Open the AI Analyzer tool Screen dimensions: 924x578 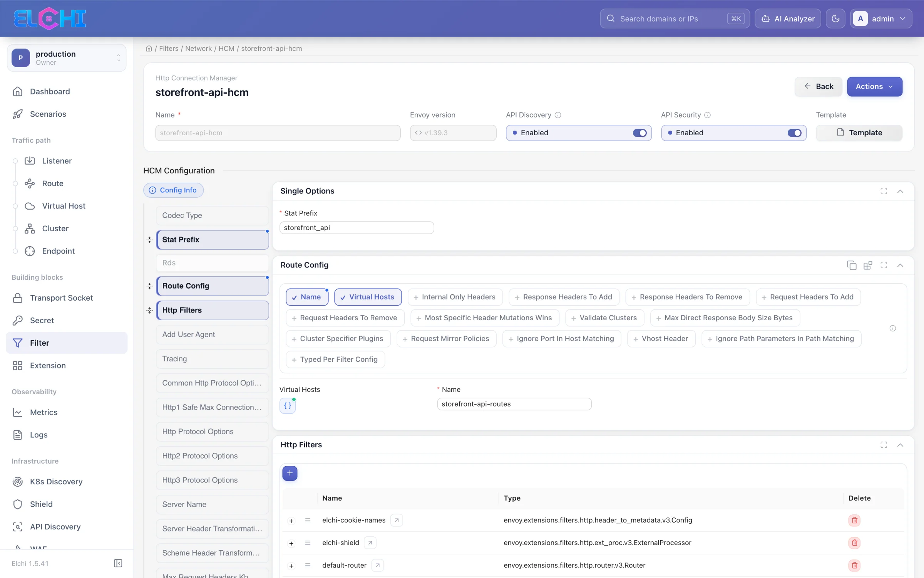[788, 18]
